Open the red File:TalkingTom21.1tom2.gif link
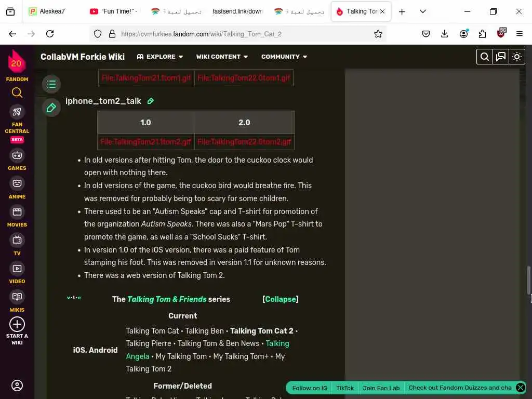 tap(145, 142)
